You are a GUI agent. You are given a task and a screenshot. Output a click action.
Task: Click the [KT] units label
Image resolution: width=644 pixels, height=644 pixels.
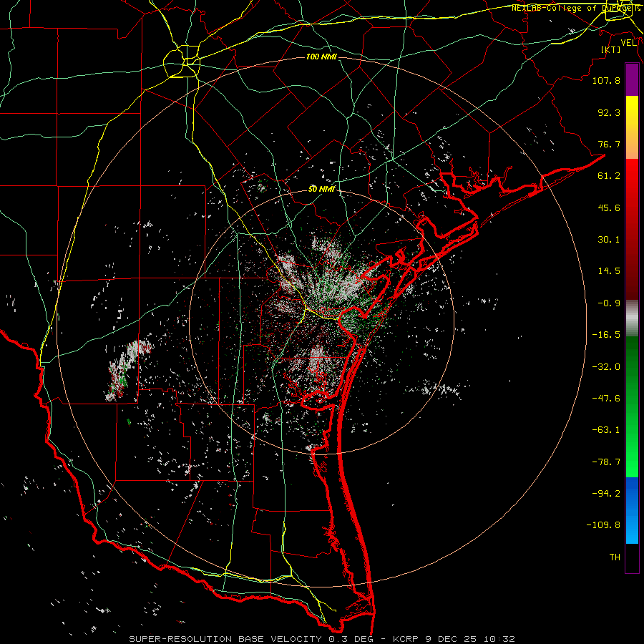click(611, 49)
